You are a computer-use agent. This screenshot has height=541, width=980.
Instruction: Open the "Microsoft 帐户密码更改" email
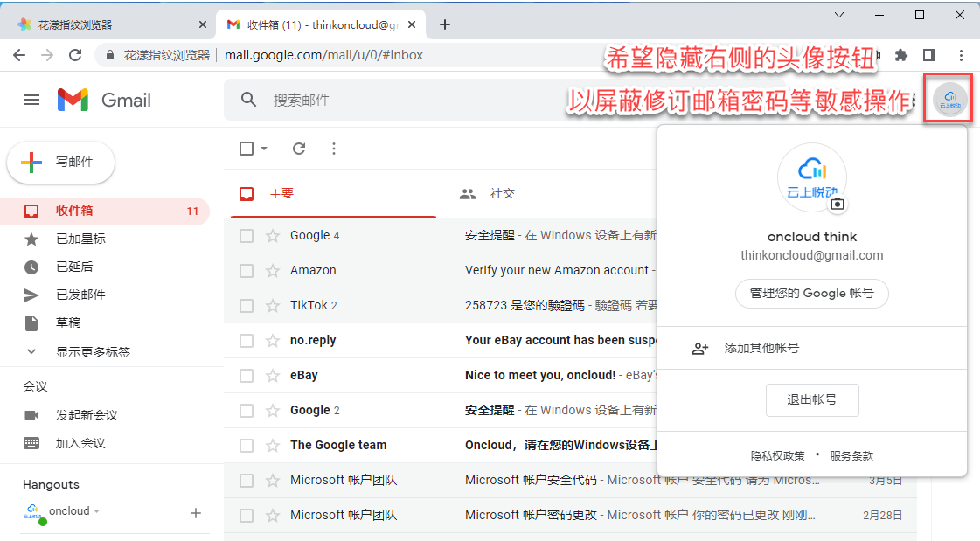(532, 516)
